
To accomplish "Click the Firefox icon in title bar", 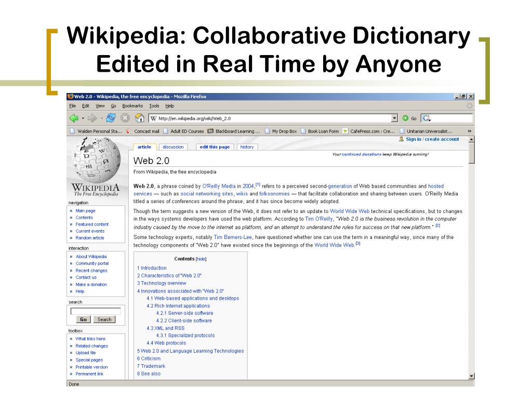I will (70, 96).
